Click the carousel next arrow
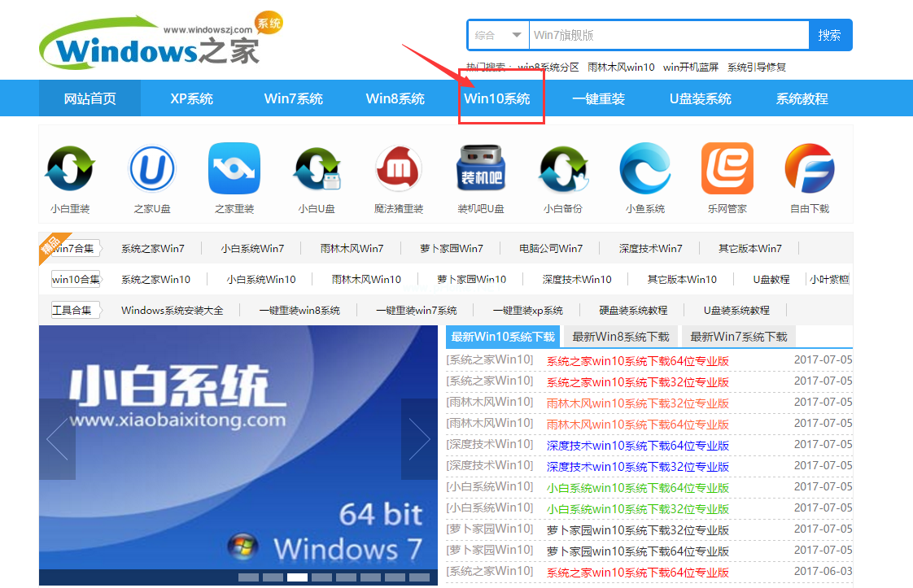This screenshot has height=588, width=913. 418,438
